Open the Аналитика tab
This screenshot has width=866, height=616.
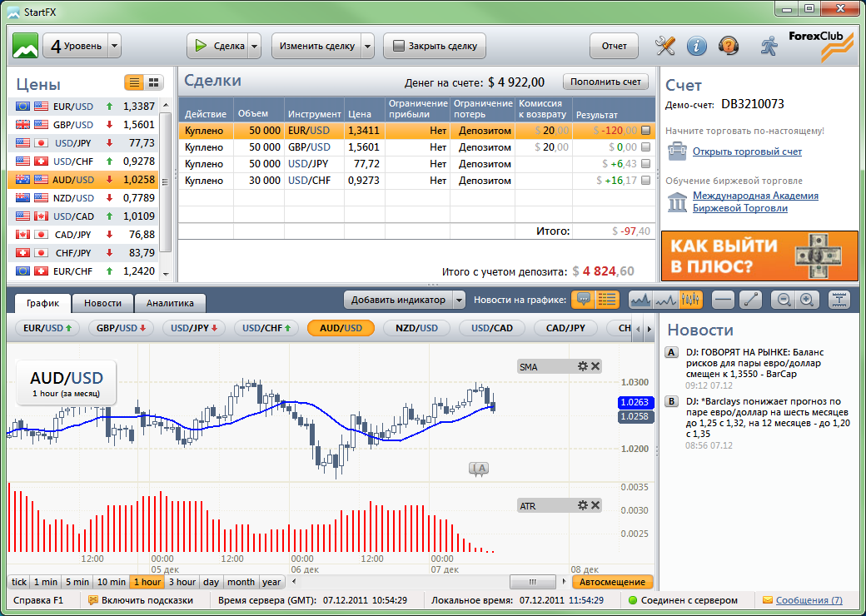tap(170, 304)
